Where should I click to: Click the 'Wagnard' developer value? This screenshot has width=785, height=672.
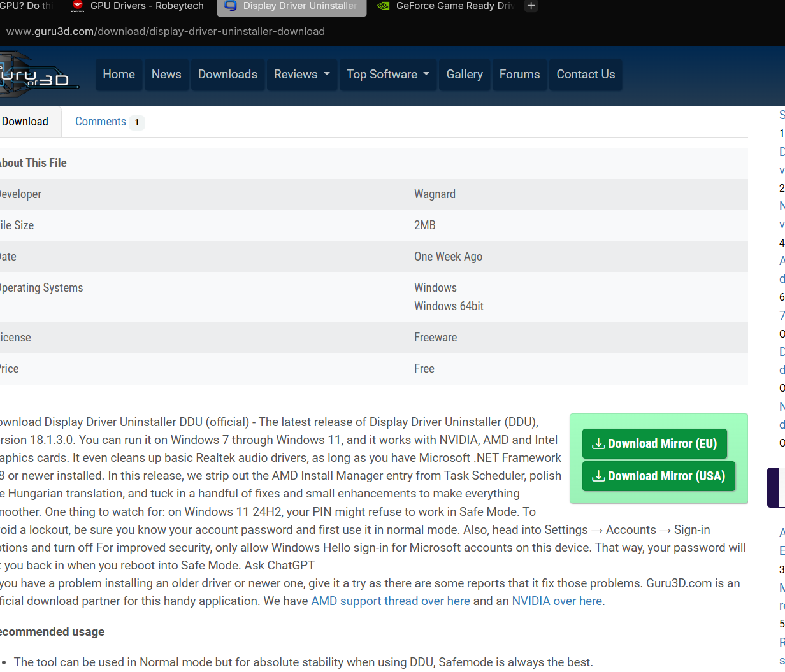(435, 194)
